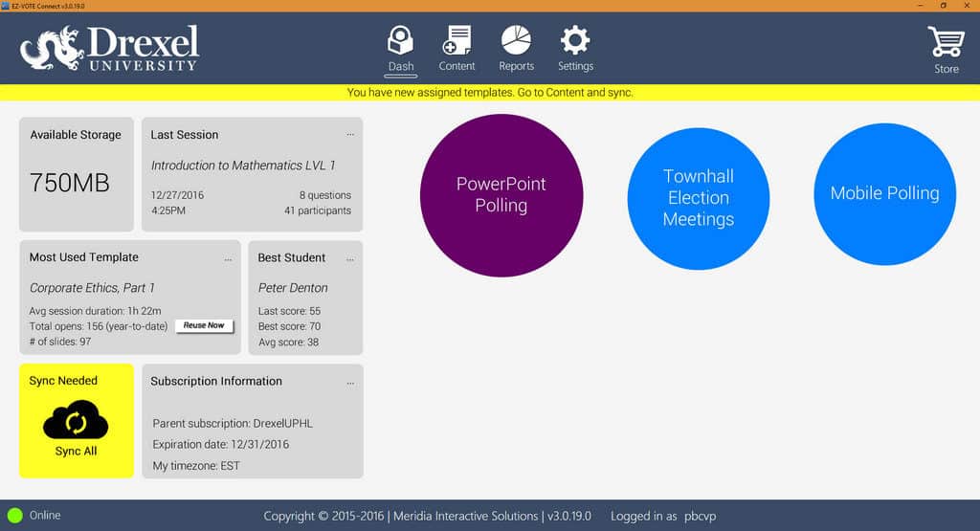Open the Subscription Information options ellipsis
Image resolution: width=980 pixels, height=531 pixels.
coord(350,383)
